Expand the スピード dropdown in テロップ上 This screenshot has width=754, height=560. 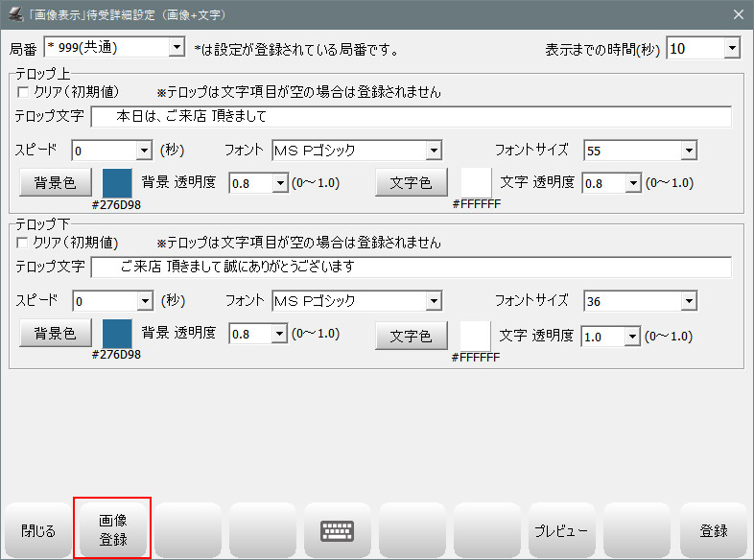coord(144,151)
